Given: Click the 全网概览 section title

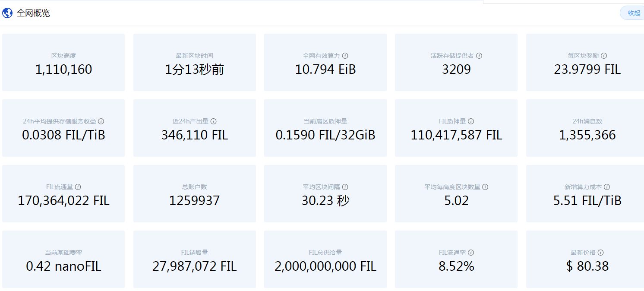Looking at the screenshot, I should click(33, 13).
